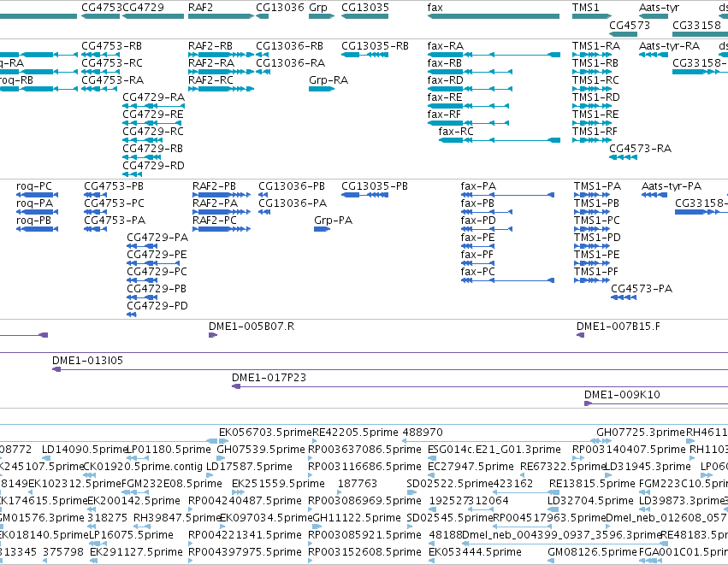Select transcript CG4729-RD label
Viewport: 728px width, 565px height.
[154, 166]
